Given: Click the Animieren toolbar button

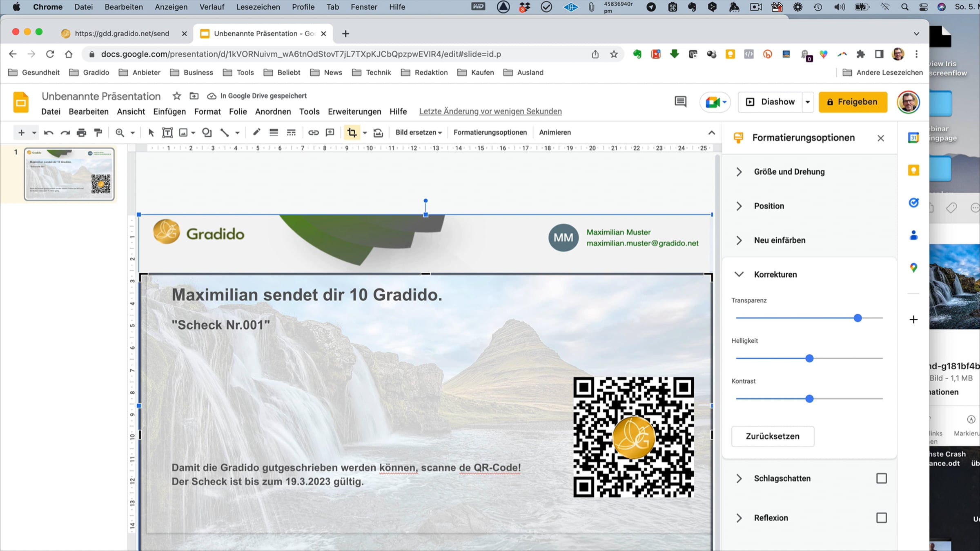Looking at the screenshot, I should tap(555, 133).
